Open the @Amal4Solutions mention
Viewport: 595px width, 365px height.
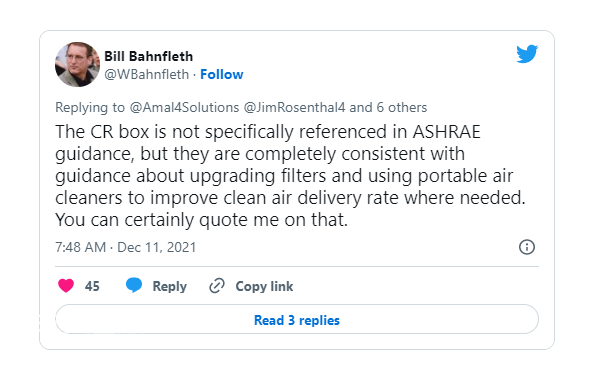point(184,107)
